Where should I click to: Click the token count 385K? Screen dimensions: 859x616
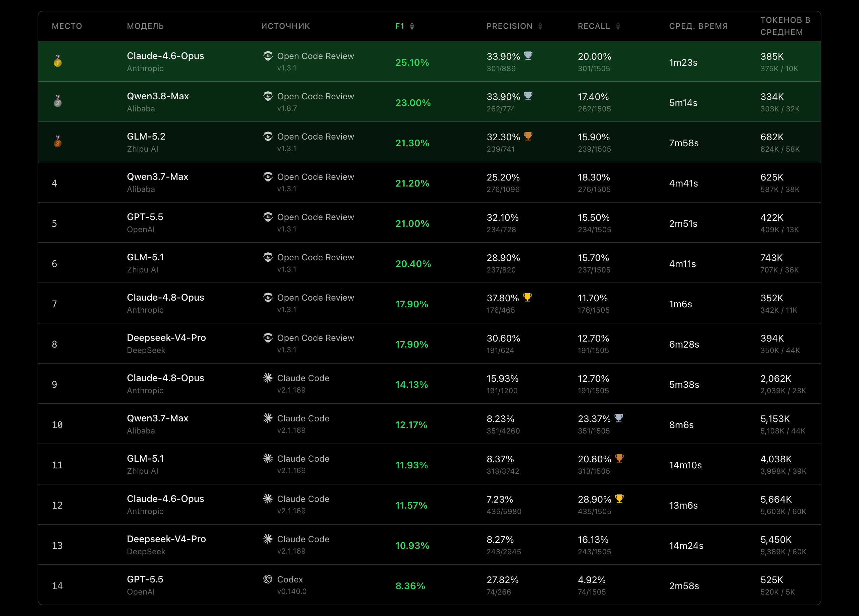point(772,56)
